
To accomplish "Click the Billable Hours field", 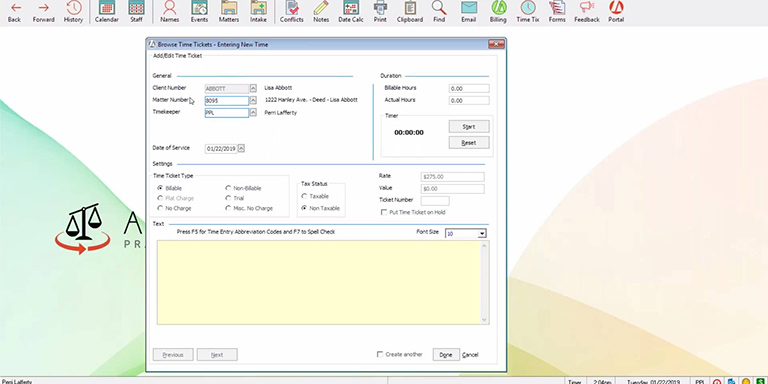I will click(469, 89).
